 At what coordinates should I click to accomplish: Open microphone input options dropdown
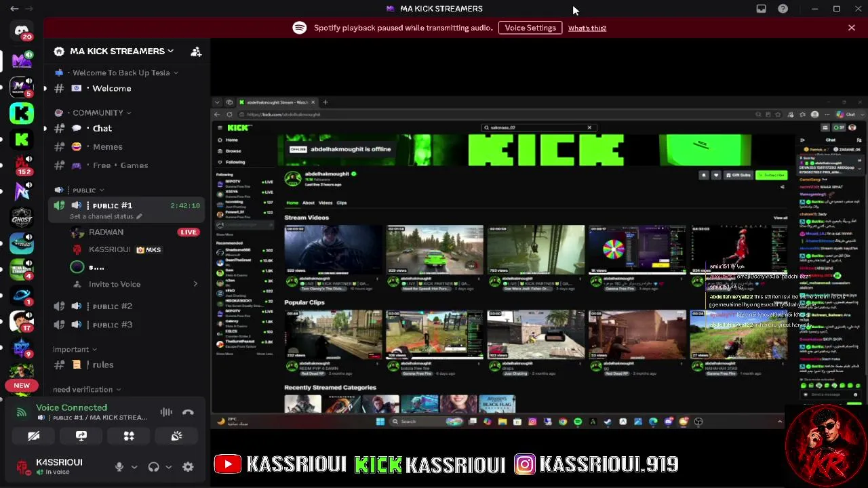[134, 467]
